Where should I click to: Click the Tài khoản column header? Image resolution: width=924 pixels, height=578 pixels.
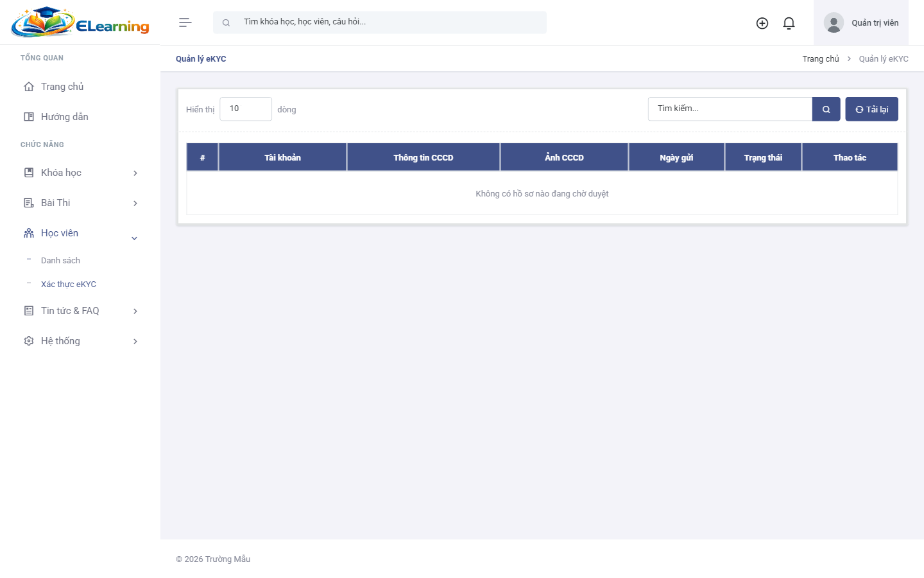click(x=282, y=157)
